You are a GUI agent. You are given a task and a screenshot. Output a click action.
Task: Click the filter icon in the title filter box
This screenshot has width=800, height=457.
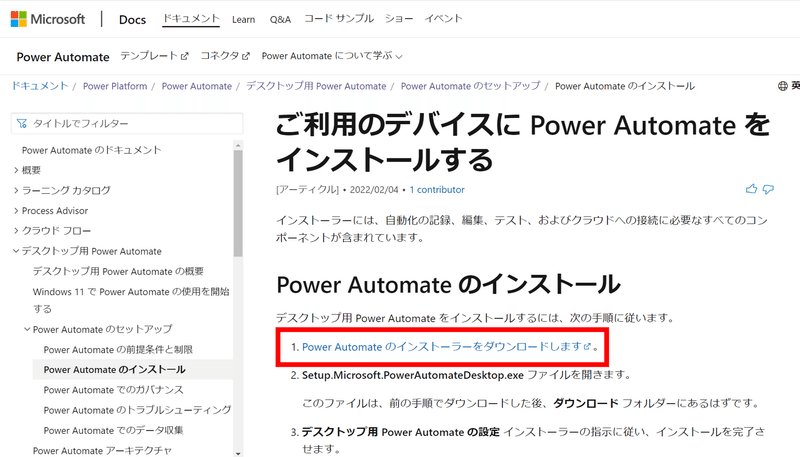[x=21, y=123]
